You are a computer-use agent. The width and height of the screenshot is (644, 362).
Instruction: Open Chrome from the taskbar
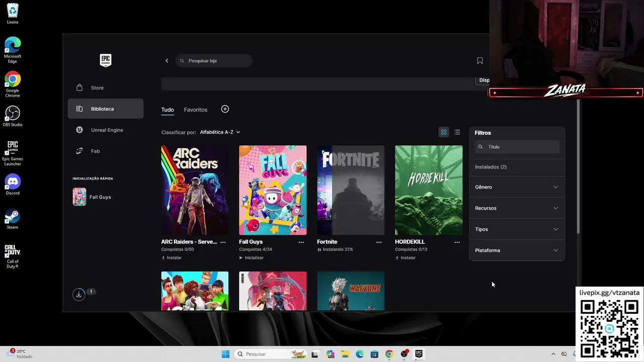tap(389, 354)
